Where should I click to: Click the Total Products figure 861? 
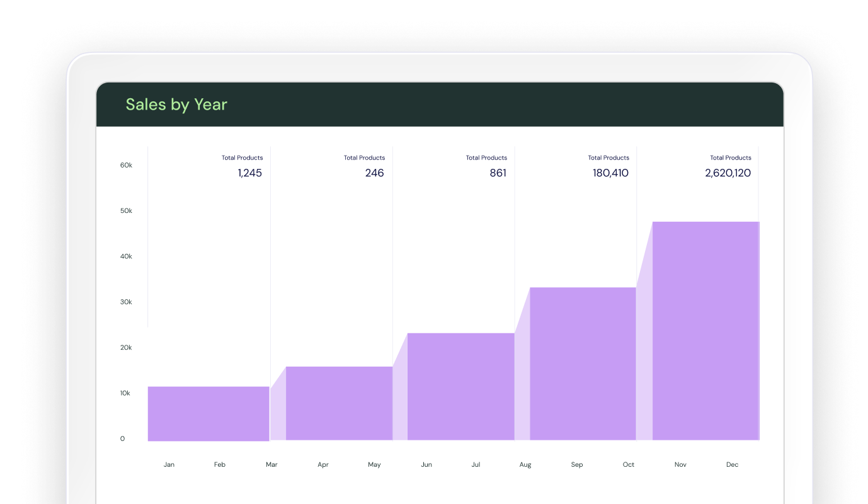click(498, 173)
